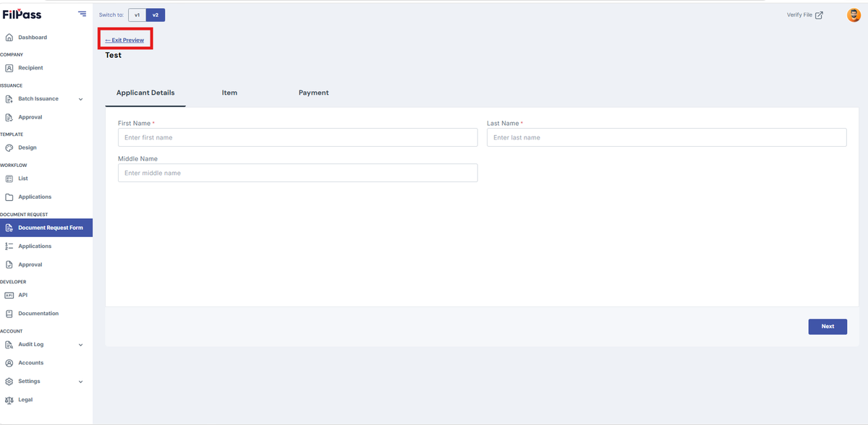Collapse sidebar using hamburger menu icon
The width and height of the screenshot is (868, 425).
point(82,14)
